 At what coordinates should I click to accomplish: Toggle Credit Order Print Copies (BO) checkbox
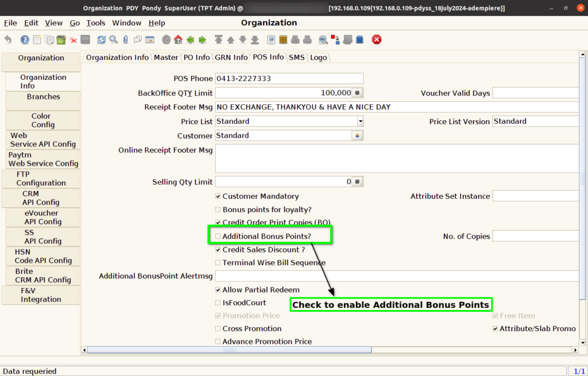tap(218, 222)
